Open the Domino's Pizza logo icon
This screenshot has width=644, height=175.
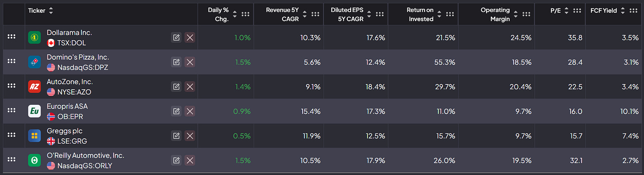(x=34, y=62)
